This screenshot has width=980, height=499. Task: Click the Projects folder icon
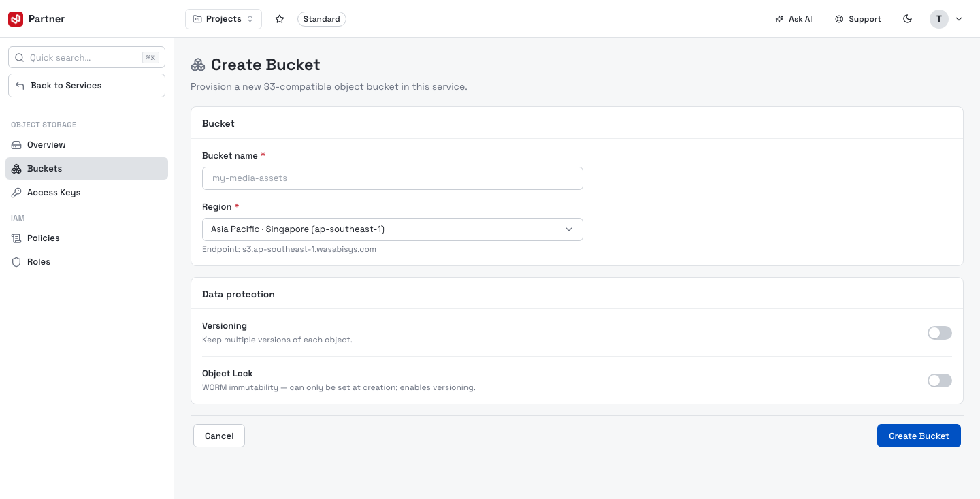point(197,19)
